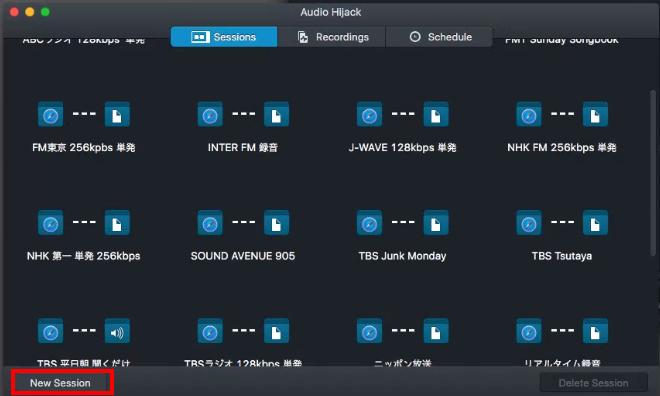Image resolution: width=660 pixels, height=396 pixels.
Task: Click recorder file icon of INTER FM 録音
Action: tap(277, 114)
